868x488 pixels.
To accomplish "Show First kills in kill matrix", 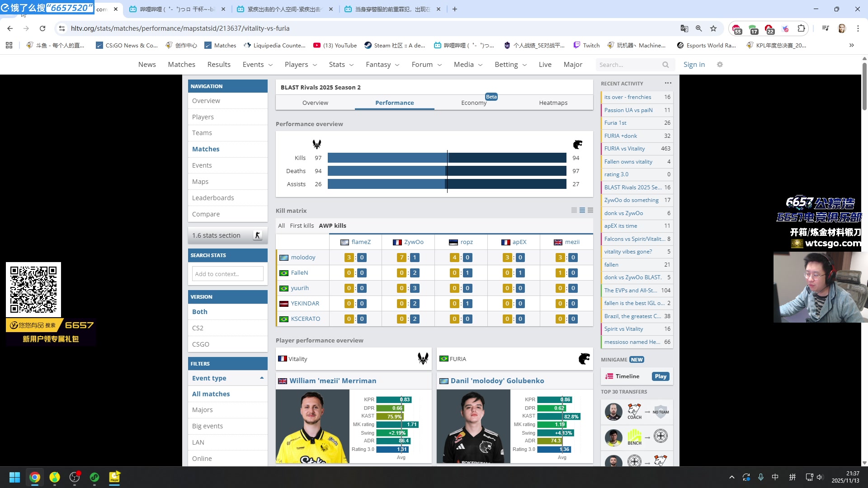I will (302, 225).
